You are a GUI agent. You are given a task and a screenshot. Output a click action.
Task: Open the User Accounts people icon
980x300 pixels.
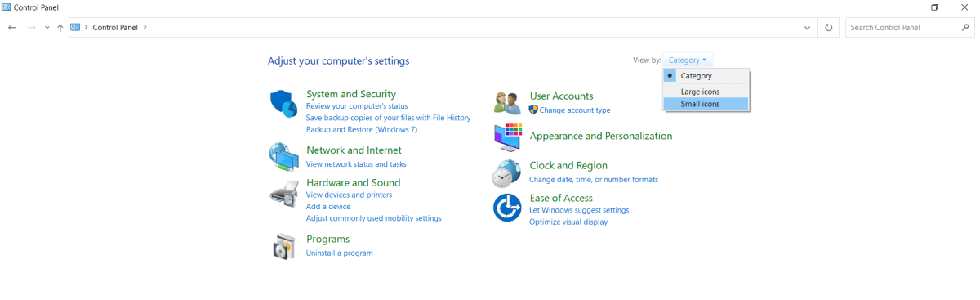[x=507, y=104]
